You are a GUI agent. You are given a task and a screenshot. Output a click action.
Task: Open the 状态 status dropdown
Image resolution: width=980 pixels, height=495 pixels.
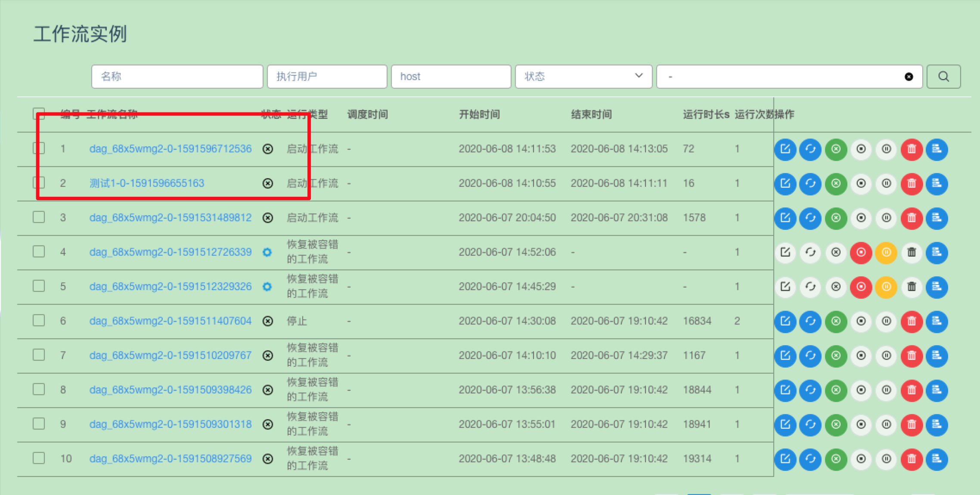[x=583, y=77]
